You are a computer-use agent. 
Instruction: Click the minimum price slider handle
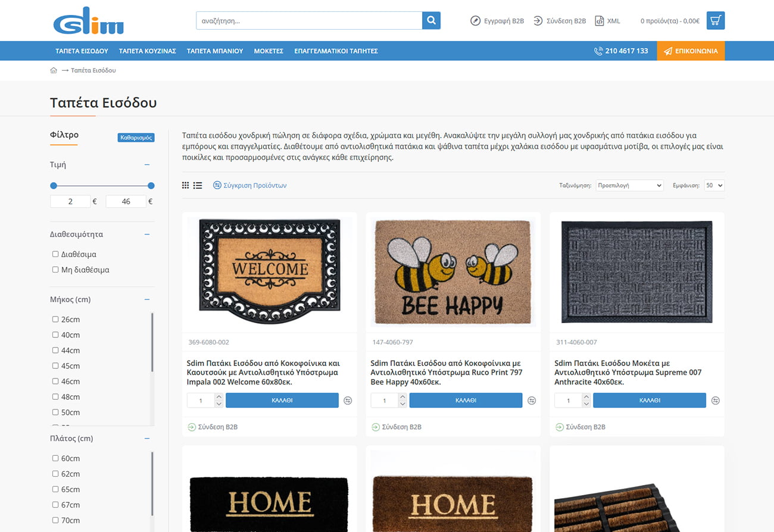click(x=54, y=186)
